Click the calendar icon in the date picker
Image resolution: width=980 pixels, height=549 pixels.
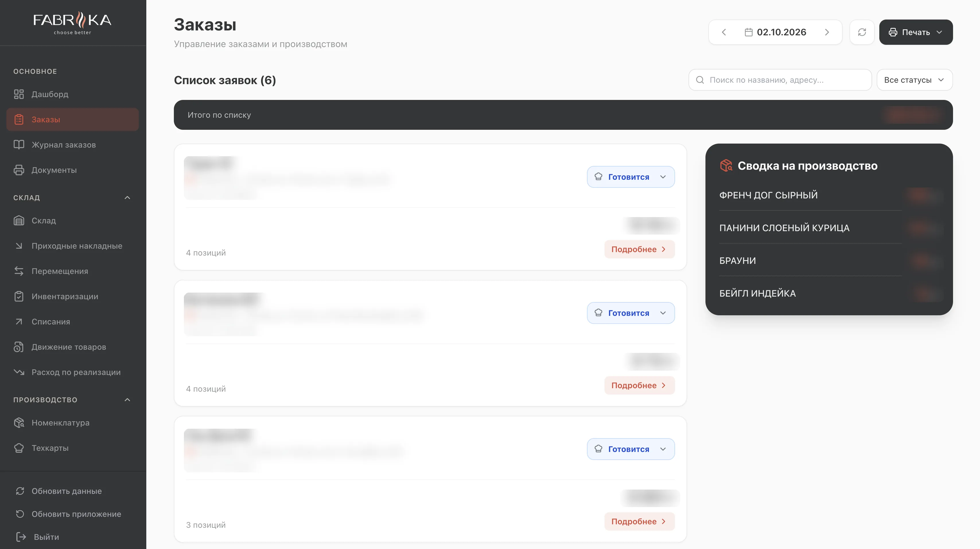click(748, 32)
